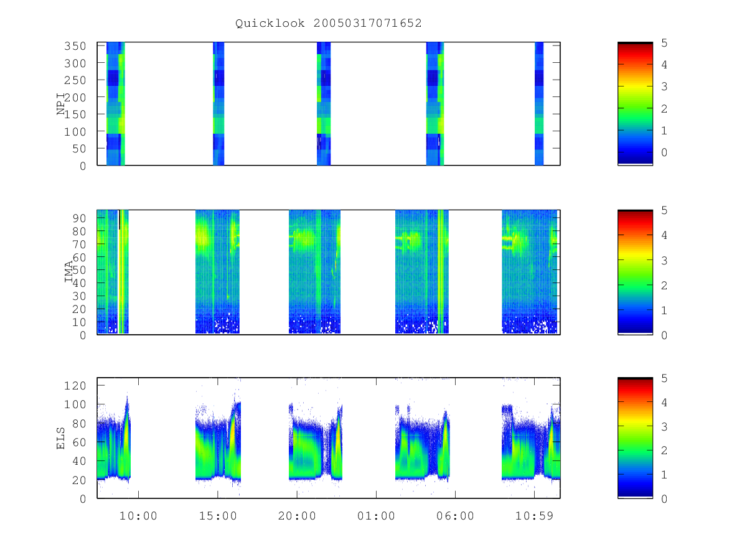Click the 3 label on NPI colorbar
The height and width of the screenshot is (560, 747).
[664, 86]
